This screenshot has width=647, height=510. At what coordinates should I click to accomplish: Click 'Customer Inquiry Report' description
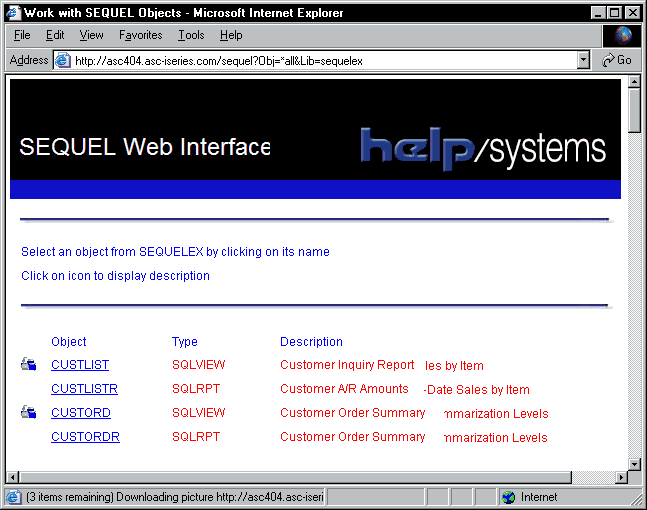[347, 365]
